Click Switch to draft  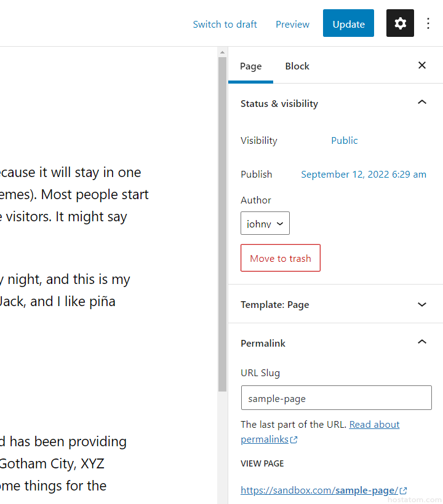[x=225, y=25]
